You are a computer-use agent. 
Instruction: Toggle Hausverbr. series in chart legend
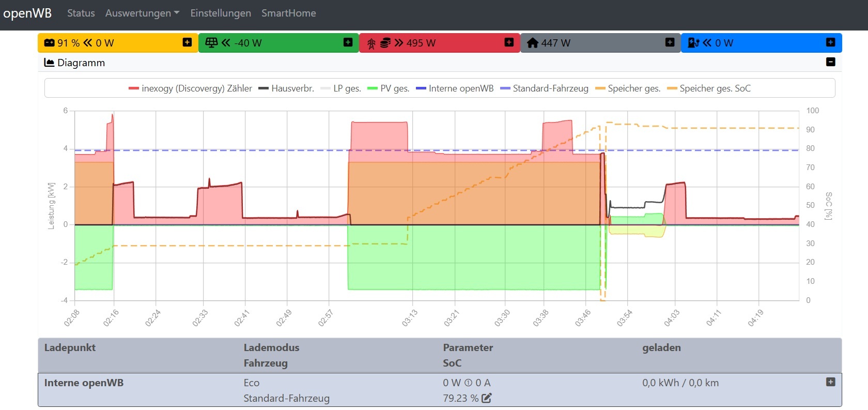coord(286,88)
